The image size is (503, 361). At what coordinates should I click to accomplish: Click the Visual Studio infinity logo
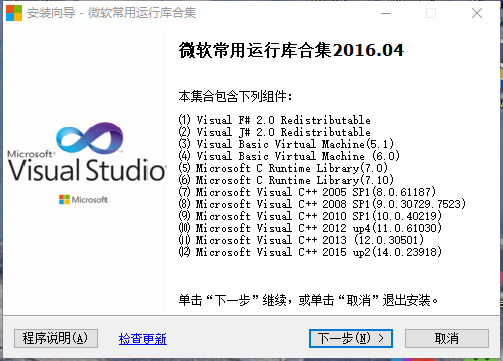click(90, 137)
